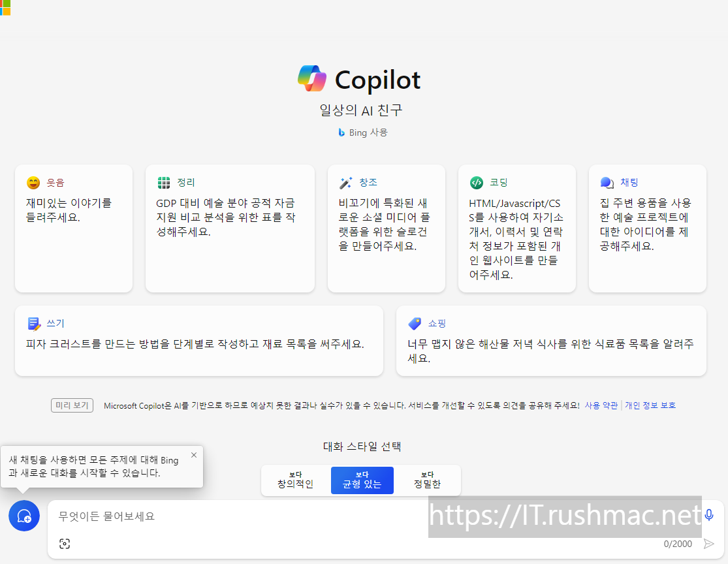Select 창의적인 conversation style

click(295, 480)
